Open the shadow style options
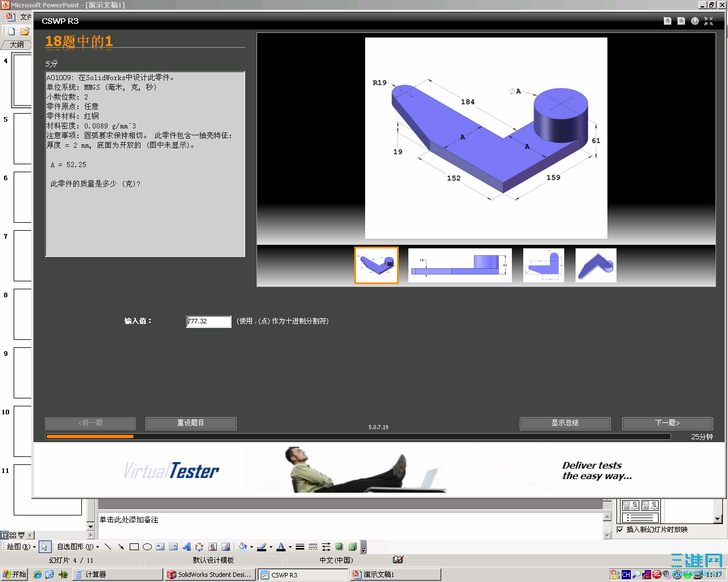The image size is (728, 582). pyautogui.click(x=339, y=547)
